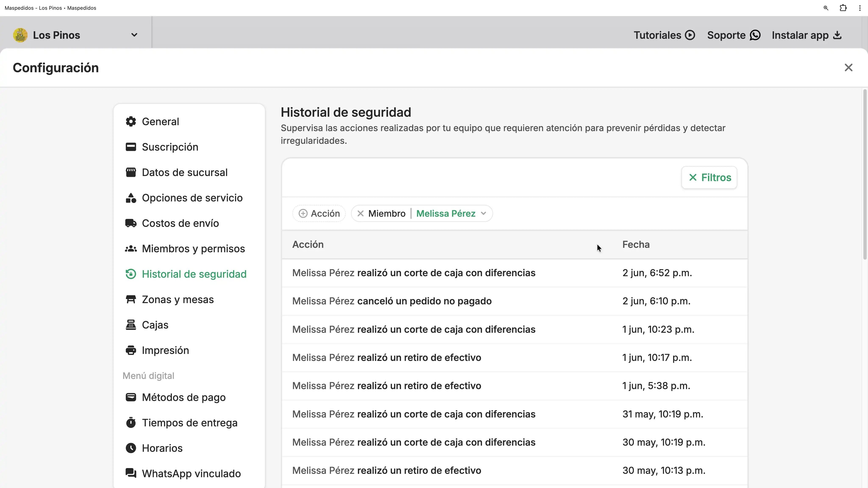
Task: Open the Cajas section
Action: click(x=189, y=325)
